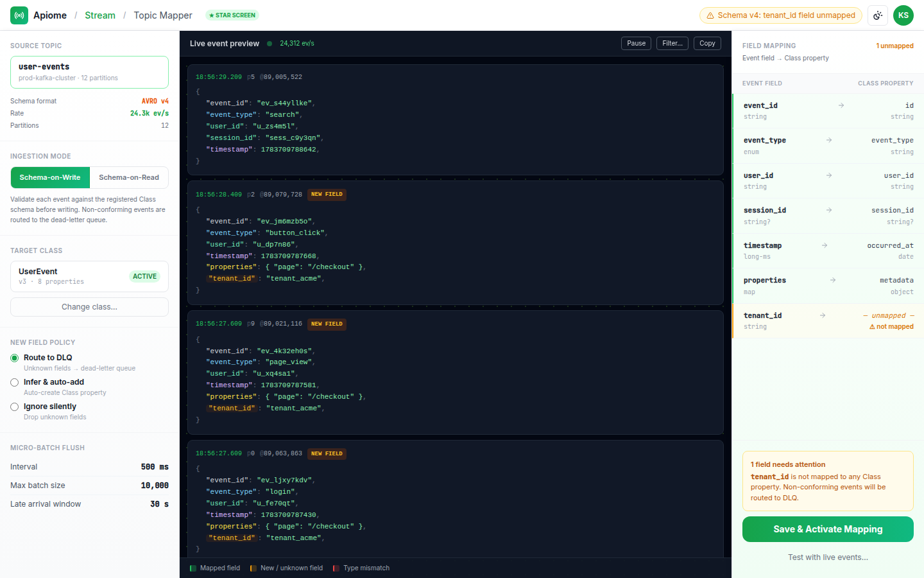Select the user-events source topic card

89,72
